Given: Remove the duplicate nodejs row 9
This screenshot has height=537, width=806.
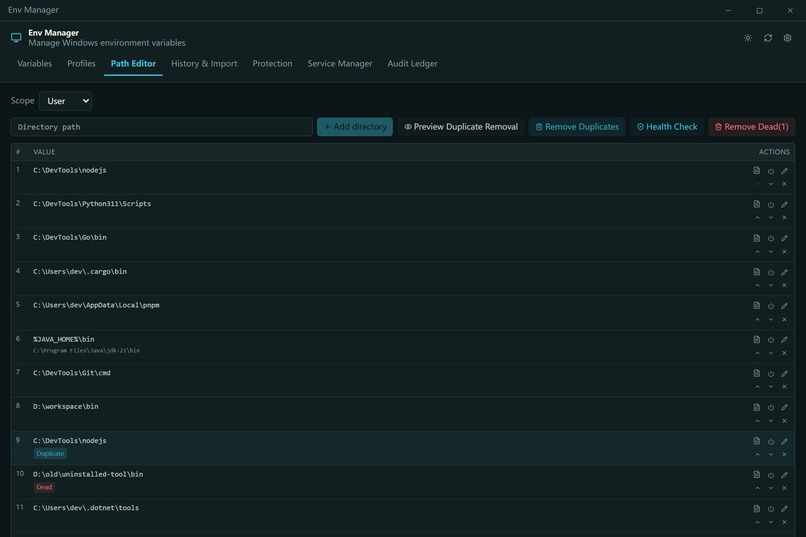Looking at the screenshot, I should tap(784, 454).
